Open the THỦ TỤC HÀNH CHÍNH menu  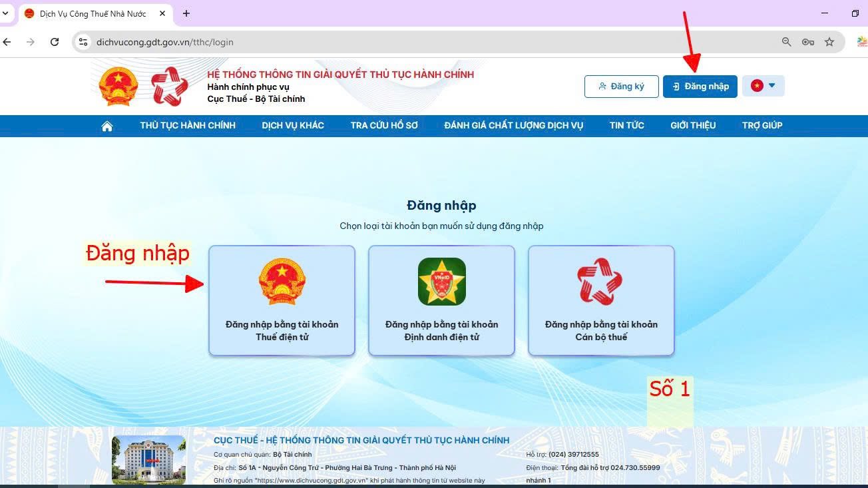click(188, 125)
